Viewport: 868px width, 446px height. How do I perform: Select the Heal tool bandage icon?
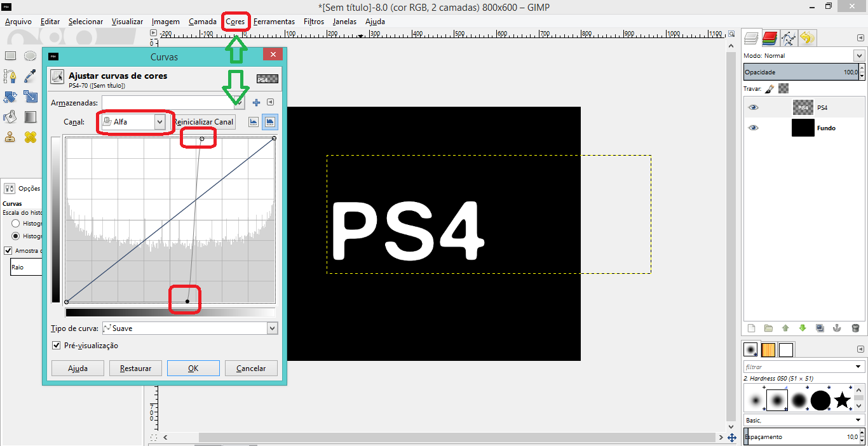click(30, 137)
